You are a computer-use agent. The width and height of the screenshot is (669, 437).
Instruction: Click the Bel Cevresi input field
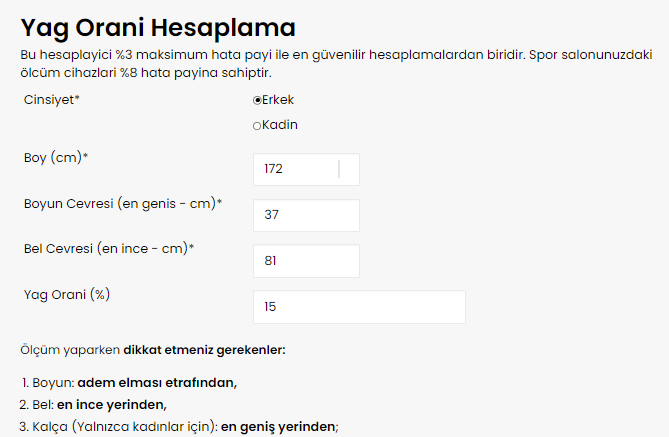click(x=306, y=261)
